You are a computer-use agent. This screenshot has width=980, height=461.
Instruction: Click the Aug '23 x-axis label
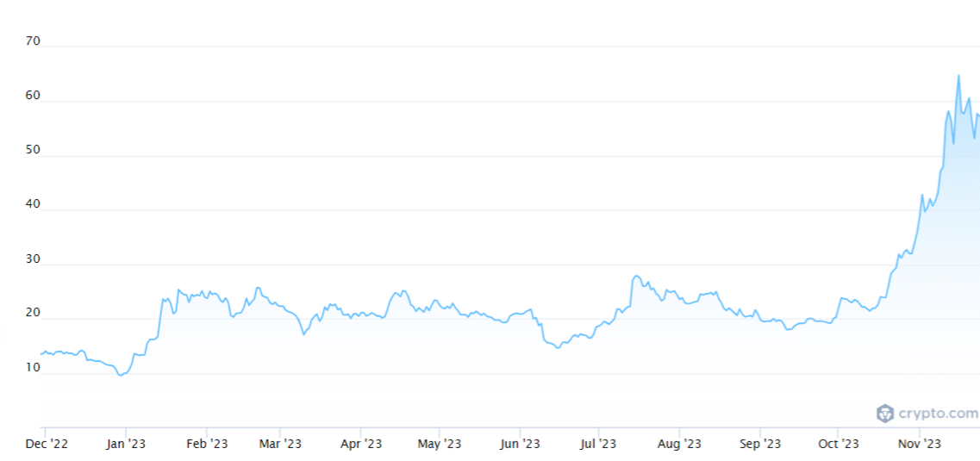pos(679,444)
